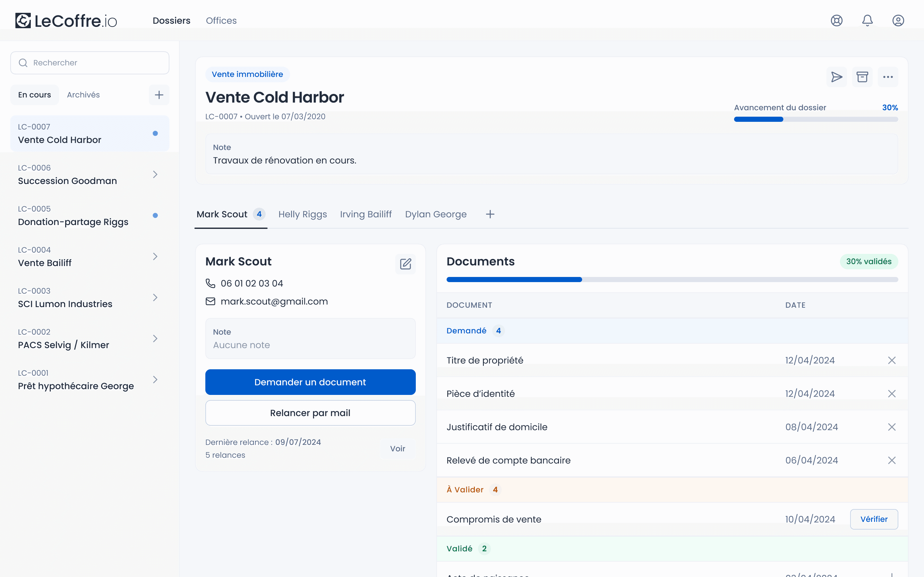
Task: Expand Succession Goodman dossier chevron
Action: [155, 174]
